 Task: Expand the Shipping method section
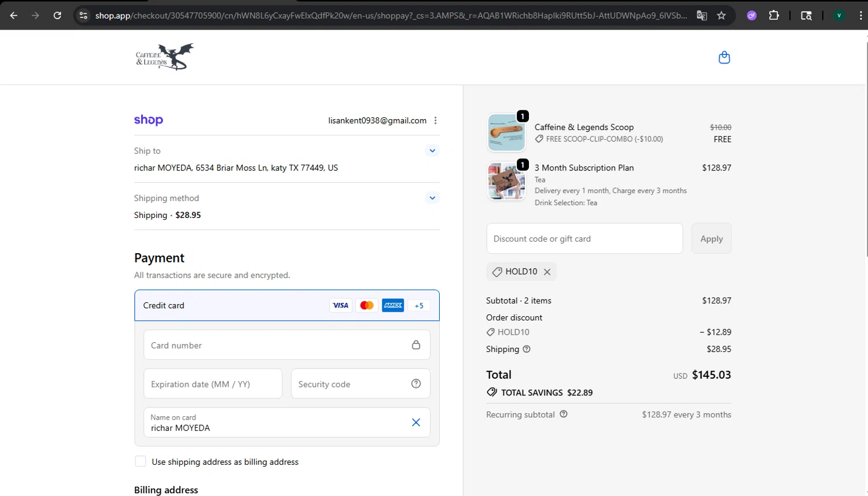(432, 198)
